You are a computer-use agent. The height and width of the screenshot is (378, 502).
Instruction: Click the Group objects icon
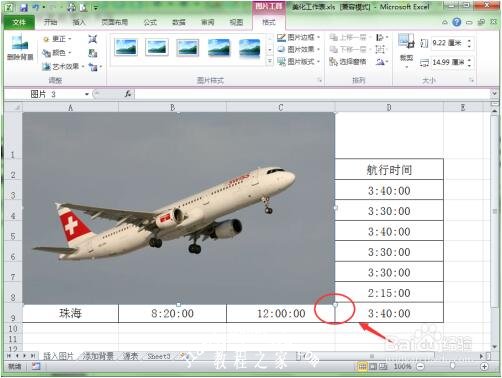click(x=381, y=49)
